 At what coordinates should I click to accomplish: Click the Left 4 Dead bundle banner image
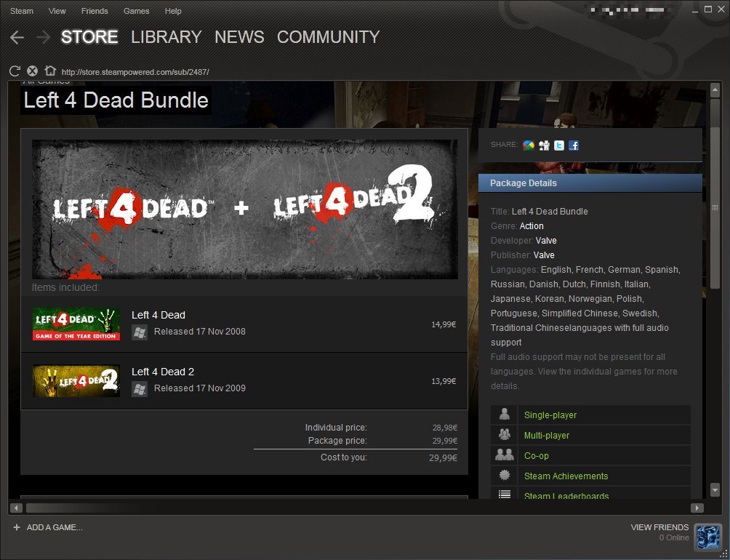[x=245, y=209]
